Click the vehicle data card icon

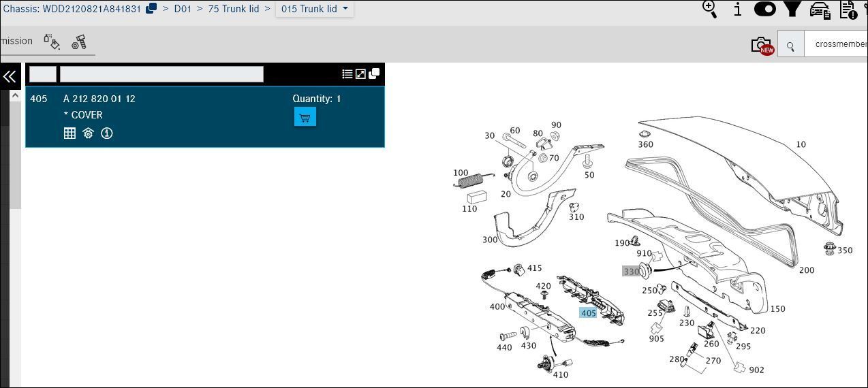pos(820,10)
